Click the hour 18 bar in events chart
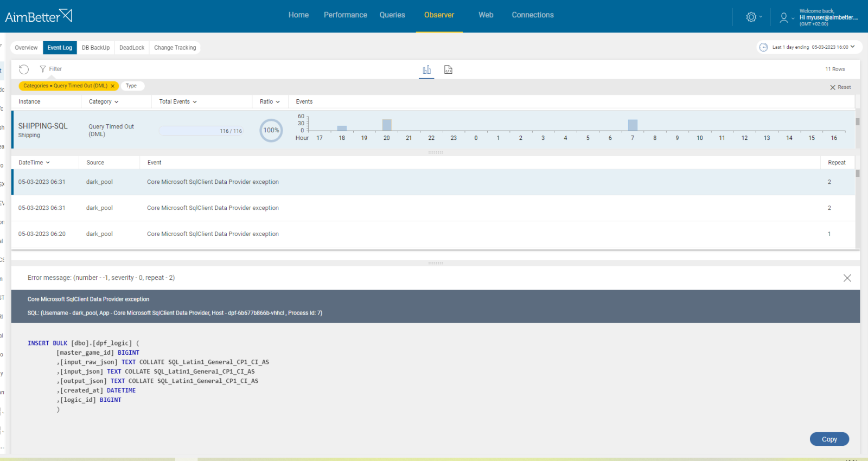Image resolution: width=868 pixels, height=461 pixels. (342, 128)
